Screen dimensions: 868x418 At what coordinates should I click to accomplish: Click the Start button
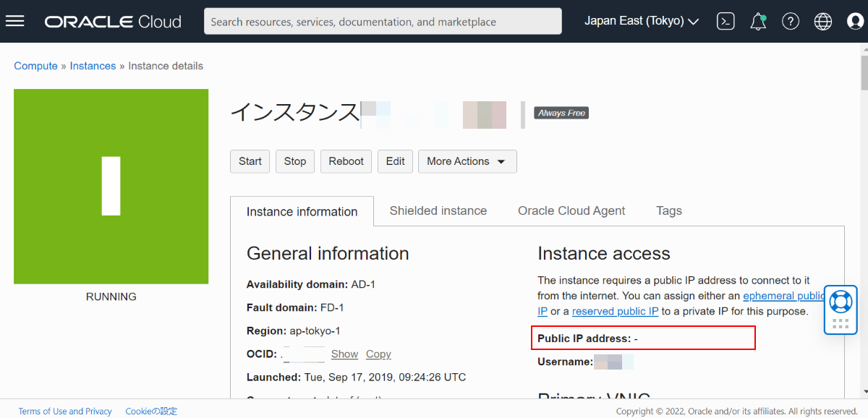pyautogui.click(x=250, y=161)
